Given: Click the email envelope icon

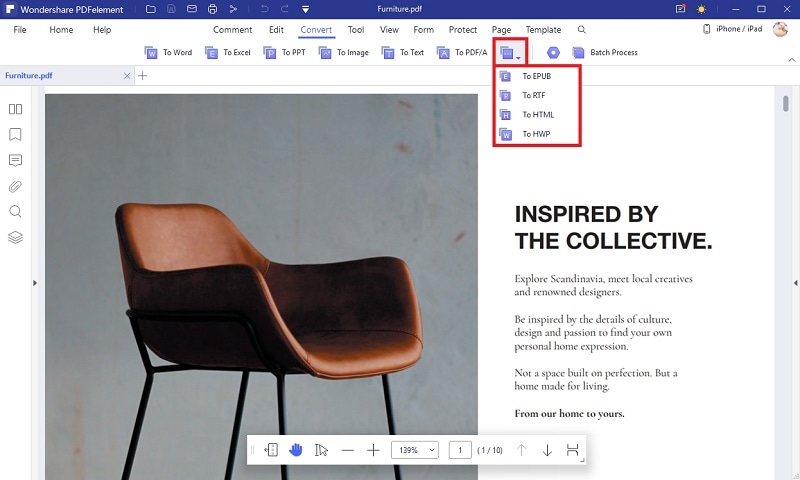Looking at the screenshot, I should (x=192, y=9).
